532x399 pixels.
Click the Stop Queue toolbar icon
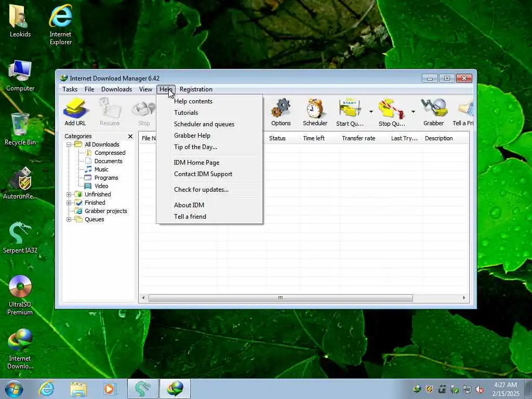(x=392, y=112)
